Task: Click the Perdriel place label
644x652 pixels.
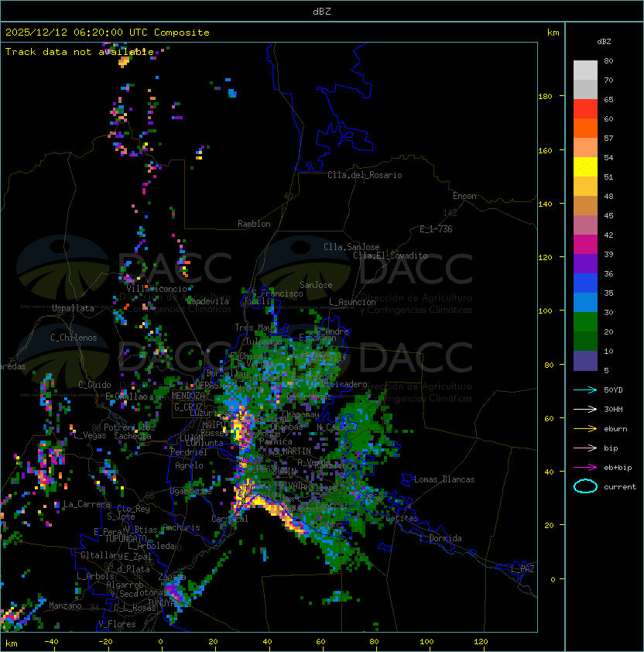Action: coord(189,452)
